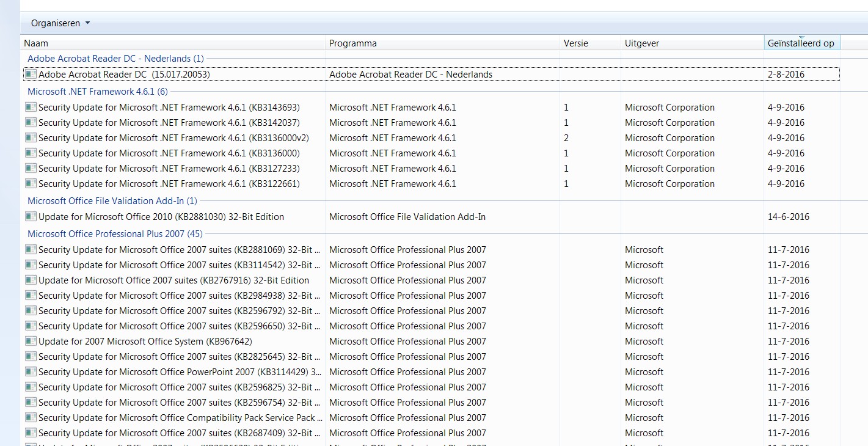Sort by the Versie column header
This screenshot has width=868, height=446.
[x=590, y=43]
